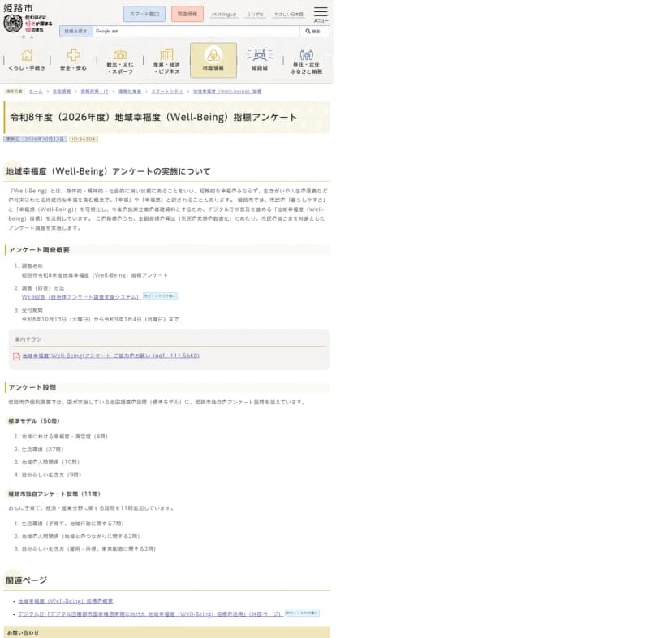
Task: Click the Himeji City logo emblem
Action: click(13, 24)
